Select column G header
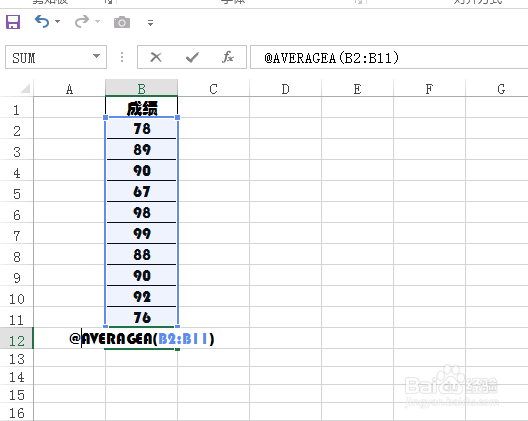528x421 pixels. (x=497, y=89)
